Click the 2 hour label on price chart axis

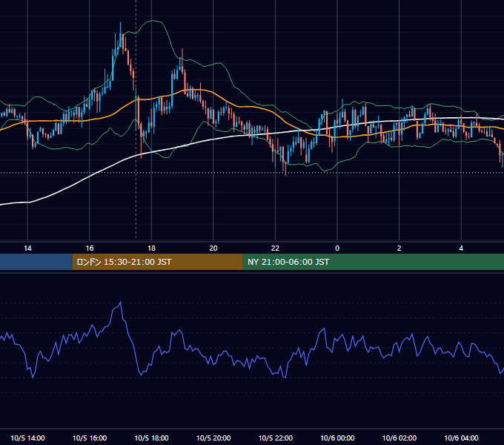[399, 248]
